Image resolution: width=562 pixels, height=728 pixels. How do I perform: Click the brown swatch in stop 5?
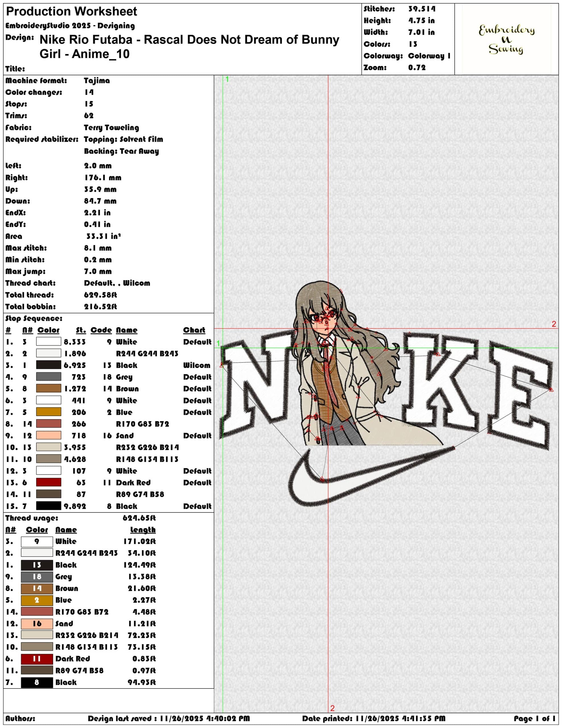(x=49, y=388)
